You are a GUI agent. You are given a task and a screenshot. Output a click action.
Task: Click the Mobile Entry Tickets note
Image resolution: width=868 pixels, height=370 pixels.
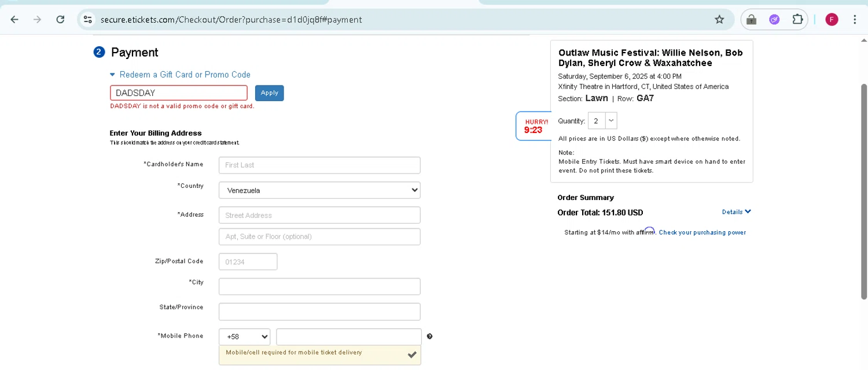click(652, 166)
